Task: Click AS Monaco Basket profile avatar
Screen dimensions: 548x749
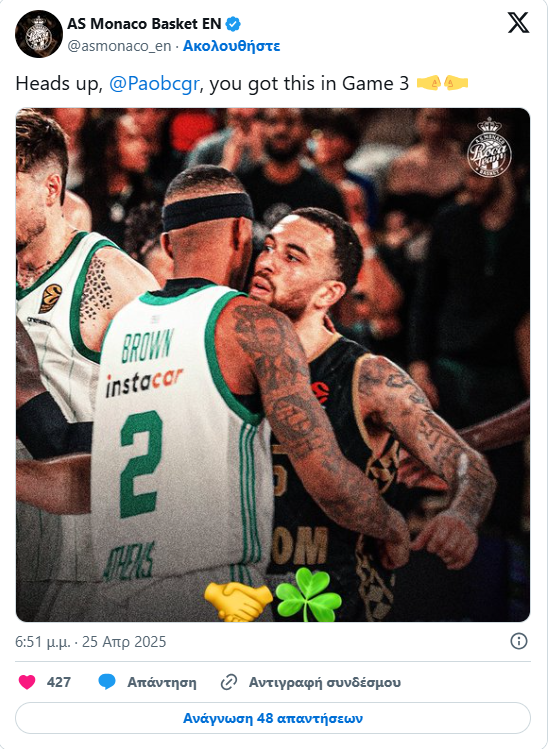Action: pos(39,34)
